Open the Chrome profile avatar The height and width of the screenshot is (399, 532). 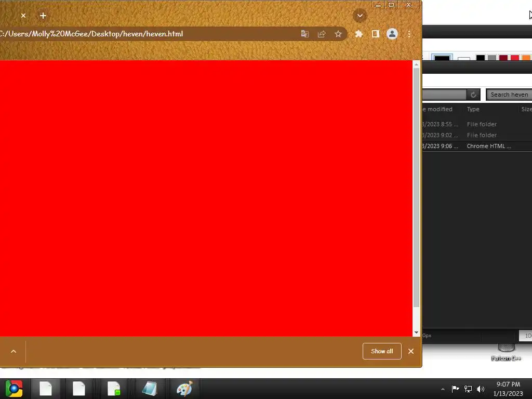click(392, 34)
